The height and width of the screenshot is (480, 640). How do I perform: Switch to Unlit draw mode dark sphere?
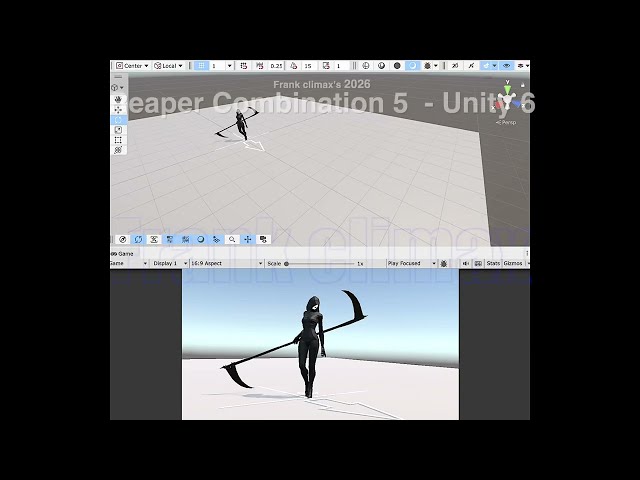click(x=397, y=66)
